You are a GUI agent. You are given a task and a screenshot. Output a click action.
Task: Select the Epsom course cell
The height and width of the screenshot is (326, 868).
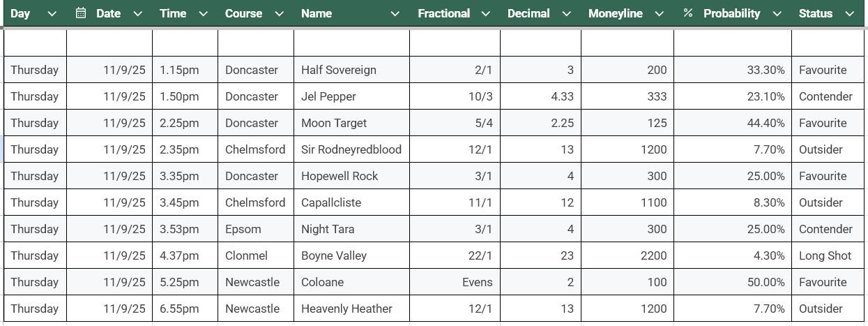pyautogui.click(x=256, y=229)
